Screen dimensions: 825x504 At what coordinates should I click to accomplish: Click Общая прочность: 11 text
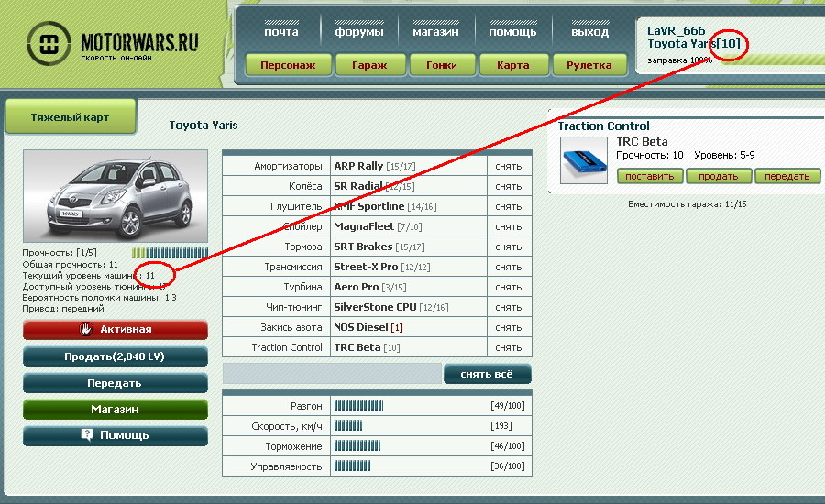tap(70, 265)
